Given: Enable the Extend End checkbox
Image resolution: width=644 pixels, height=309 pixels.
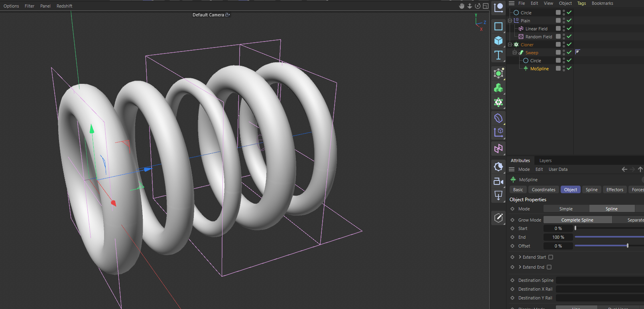Looking at the screenshot, I should pos(549,267).
